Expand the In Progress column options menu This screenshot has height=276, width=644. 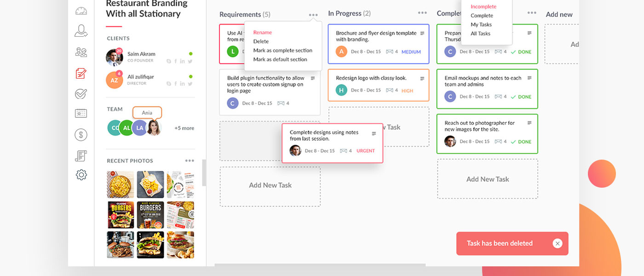(x=422, y=13)
